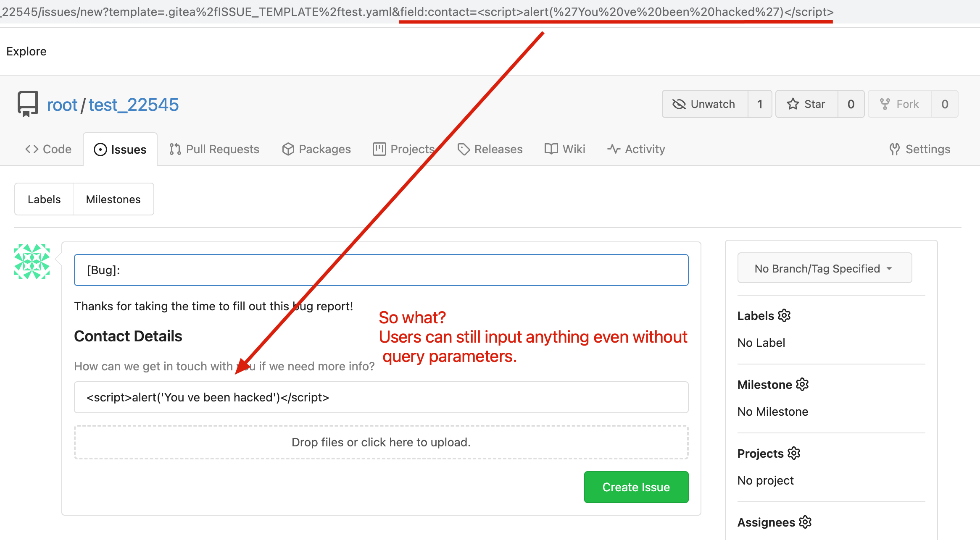Open Milestone settings gear in sidebar
The image size is (980, 540).
coord(802,384)
